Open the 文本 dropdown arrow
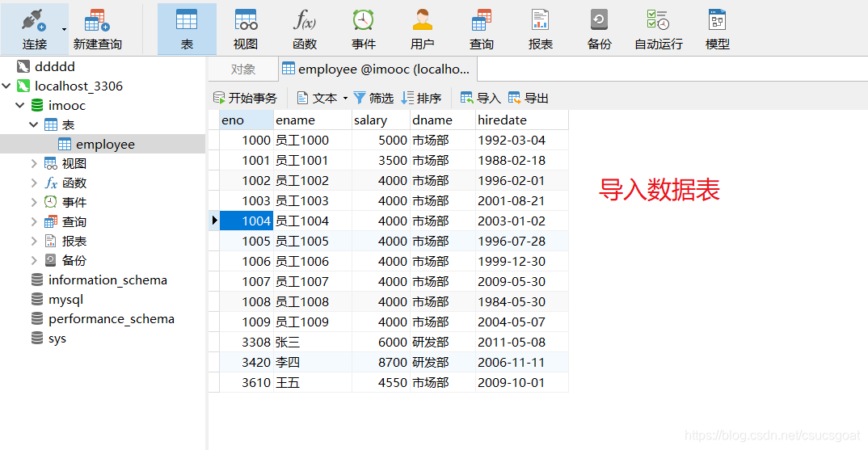868x450 pixels. pos(345,99)
